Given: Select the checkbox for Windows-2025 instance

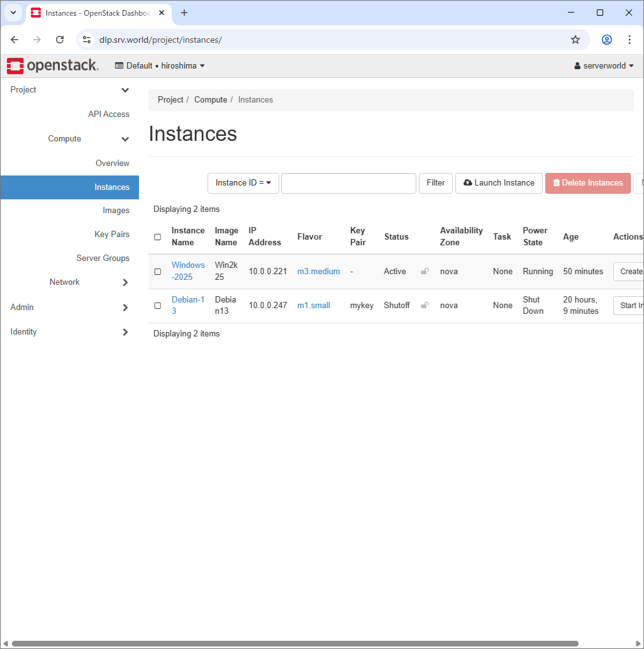Looking at the screenshot, I should 157,271.
